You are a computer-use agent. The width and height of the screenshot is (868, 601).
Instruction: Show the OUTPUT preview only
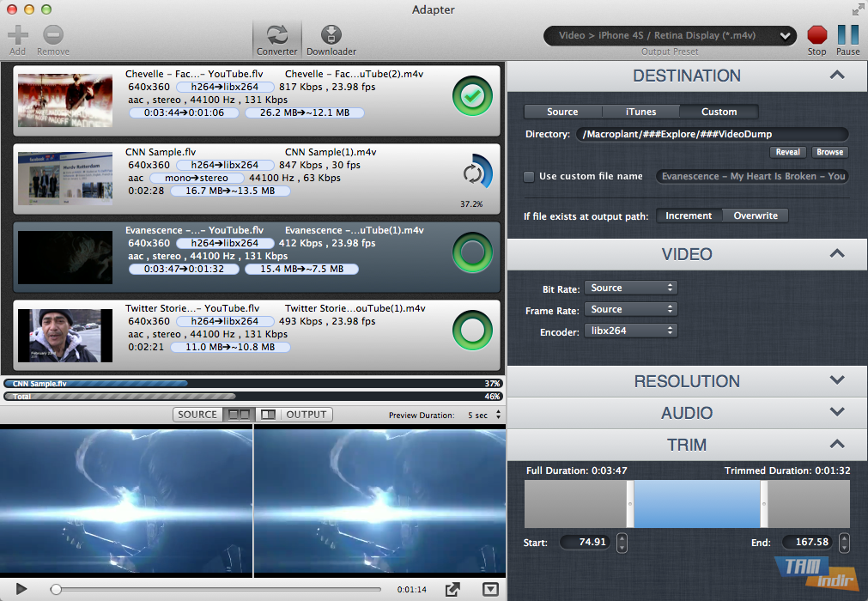[x=307, y=415]
